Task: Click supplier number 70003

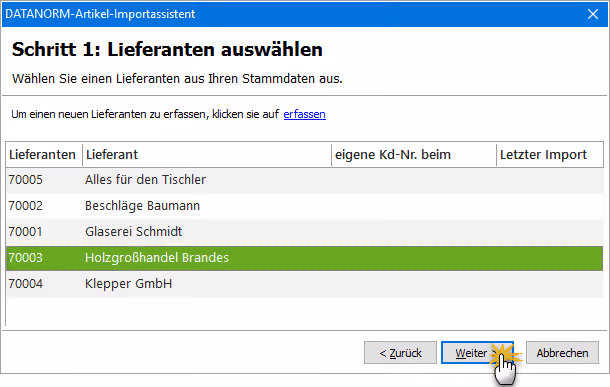Action: pyautogui.click(x=26, y=258)
